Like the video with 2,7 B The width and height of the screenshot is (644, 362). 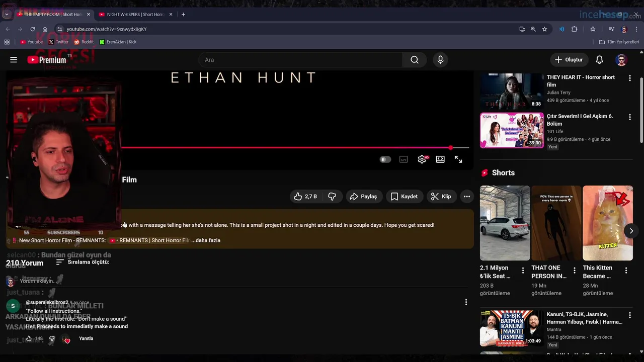coord(306,197)
